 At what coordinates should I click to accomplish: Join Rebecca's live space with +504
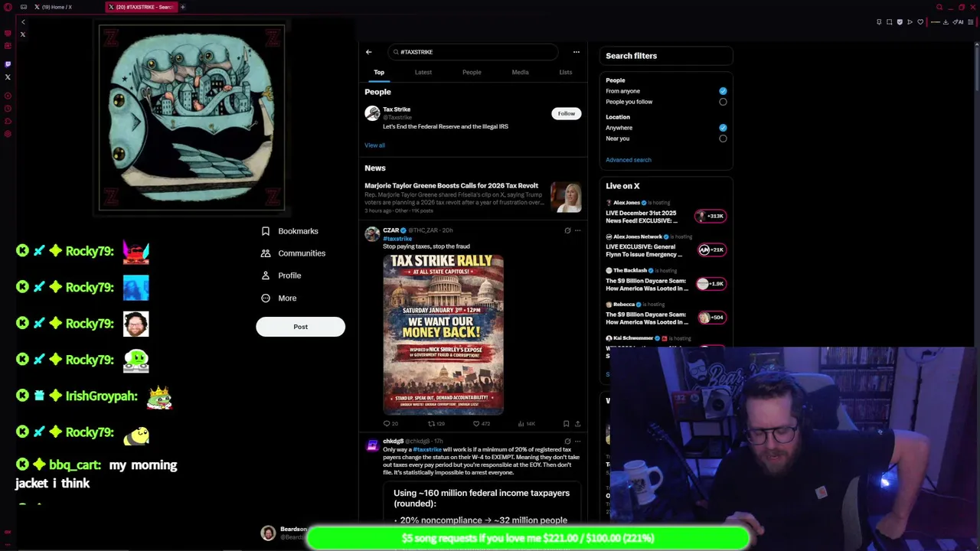(710, 317)
